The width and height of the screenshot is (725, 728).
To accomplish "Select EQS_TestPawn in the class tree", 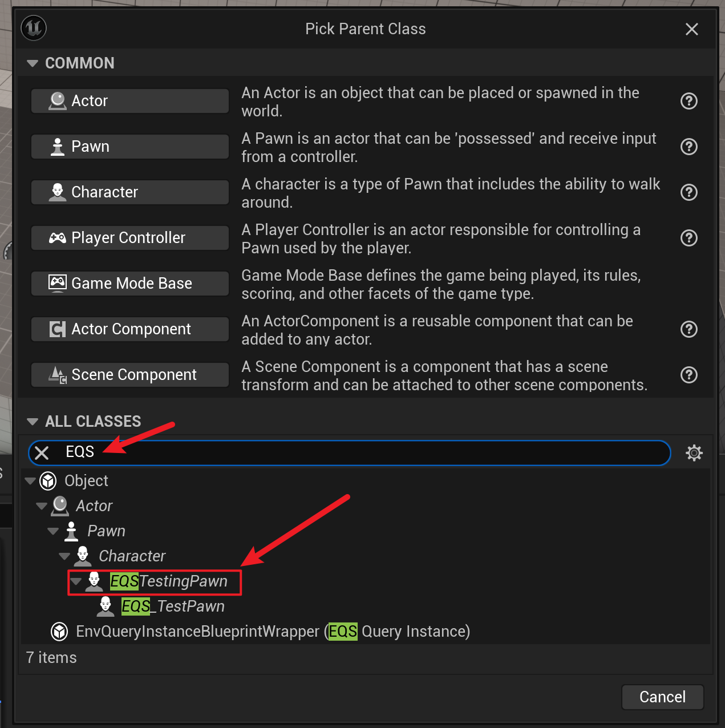I will click(x=173, y=606).
